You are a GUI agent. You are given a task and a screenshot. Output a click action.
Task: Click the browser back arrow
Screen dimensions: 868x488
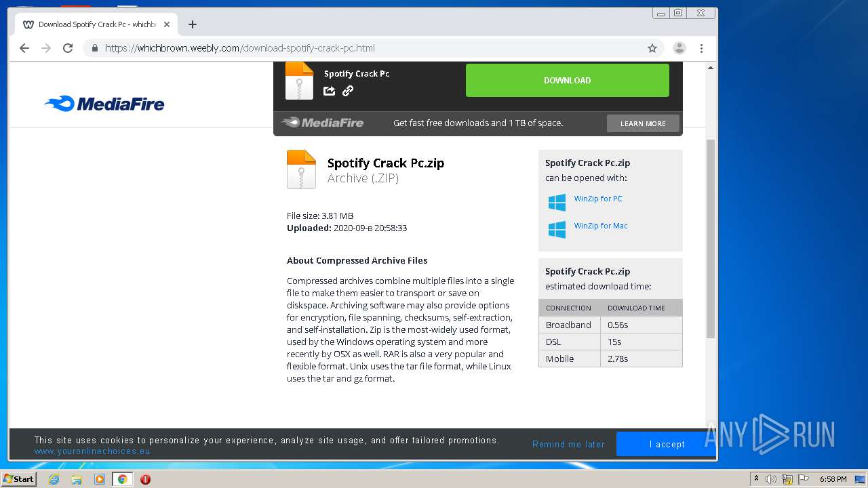(x=24, y=48)
